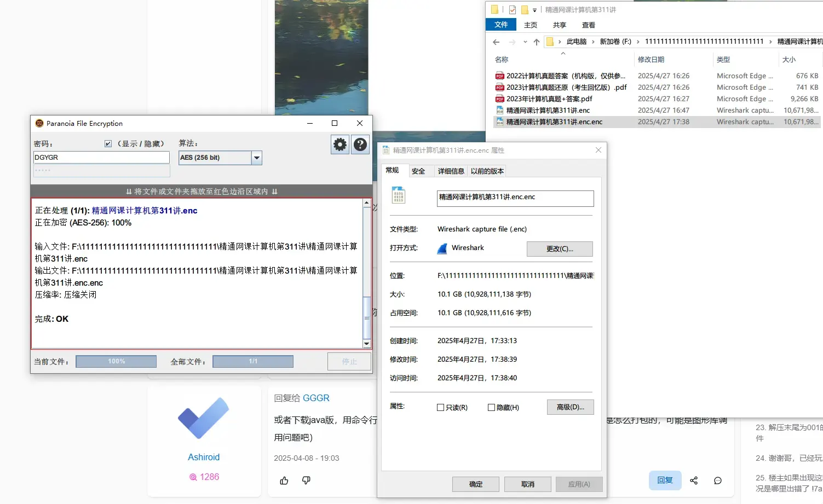Open Explorer quick access toolbar dropdown

[x=535, y=10]
